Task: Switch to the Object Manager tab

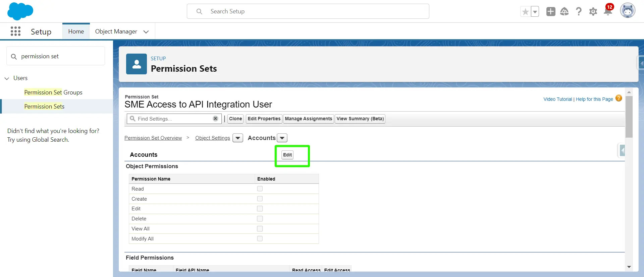Action: tap(116, 31)
